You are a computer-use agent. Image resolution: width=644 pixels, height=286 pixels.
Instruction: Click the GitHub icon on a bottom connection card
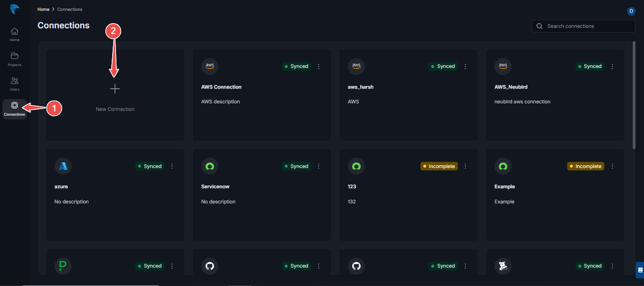[210, 266]
